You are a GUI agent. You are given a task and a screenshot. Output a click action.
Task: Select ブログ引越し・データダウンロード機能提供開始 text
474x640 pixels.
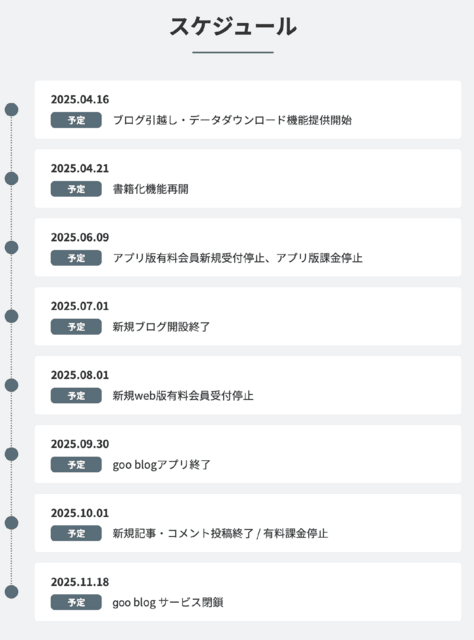click(232, 120)
